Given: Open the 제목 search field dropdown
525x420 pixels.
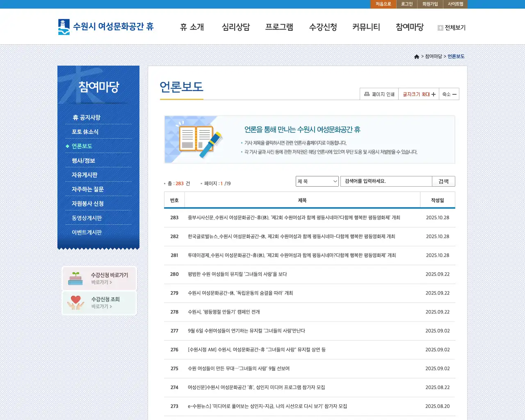Looking at the screenshot, I should click(317, 181).
